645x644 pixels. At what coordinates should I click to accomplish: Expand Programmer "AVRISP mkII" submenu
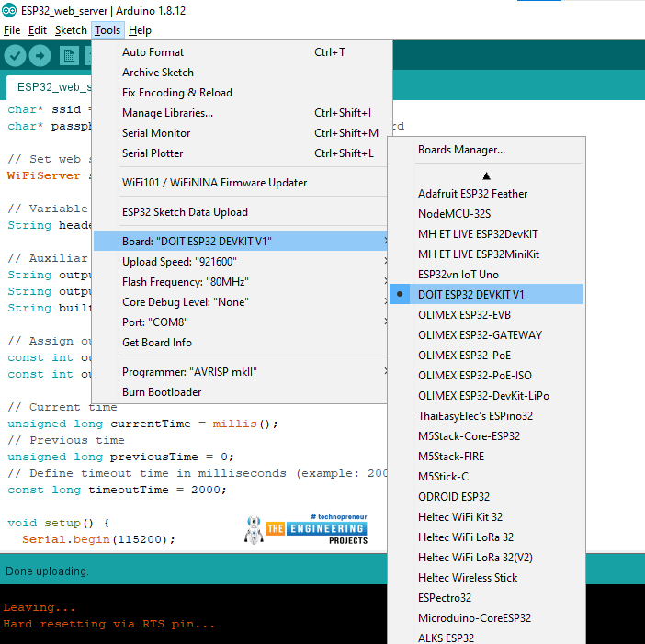(240, 372)
